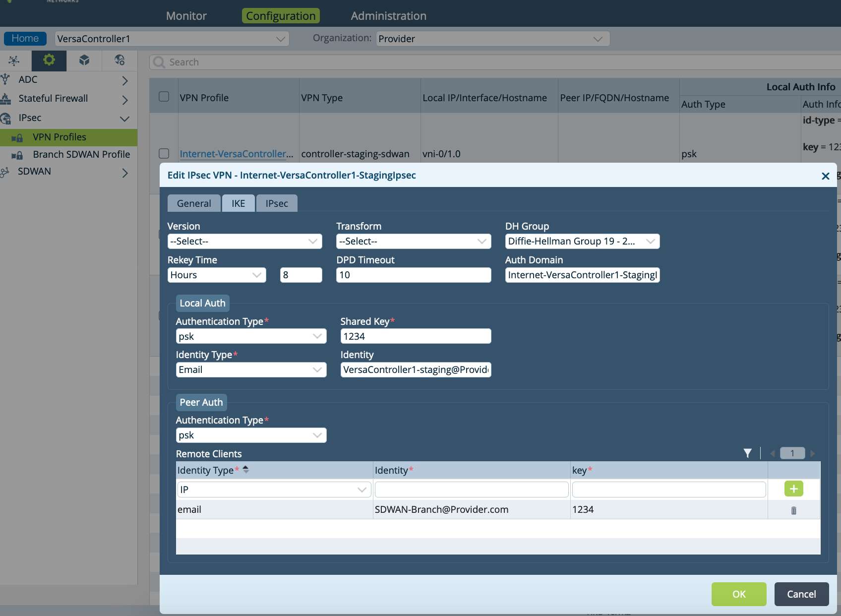
Task: Sort by Identity Type column
Action: pyautogui.click(x=245, y=469)
